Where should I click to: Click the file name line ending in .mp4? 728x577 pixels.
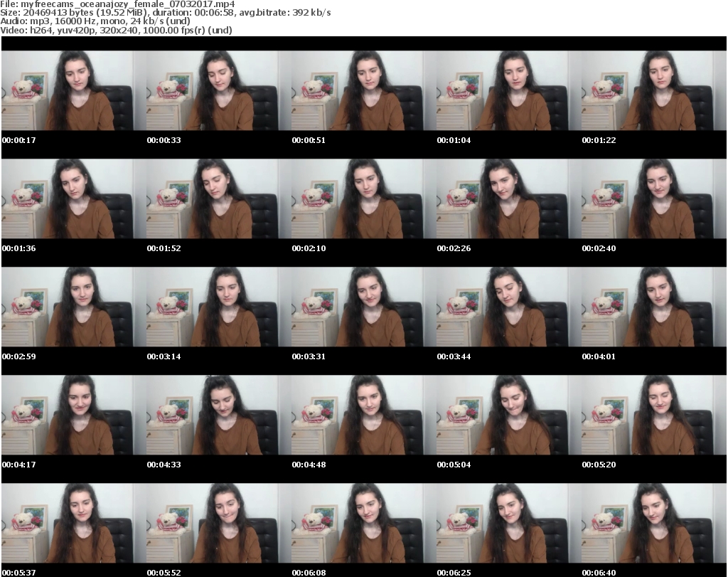[x=117, y=4]
